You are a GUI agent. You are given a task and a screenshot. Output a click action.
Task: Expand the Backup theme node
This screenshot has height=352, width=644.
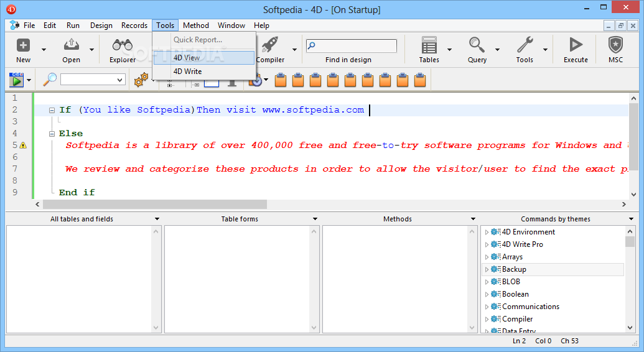click(x=487, y=269)
